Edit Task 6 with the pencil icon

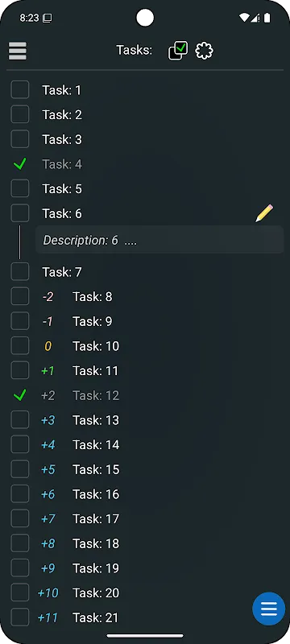click(264, 213)
